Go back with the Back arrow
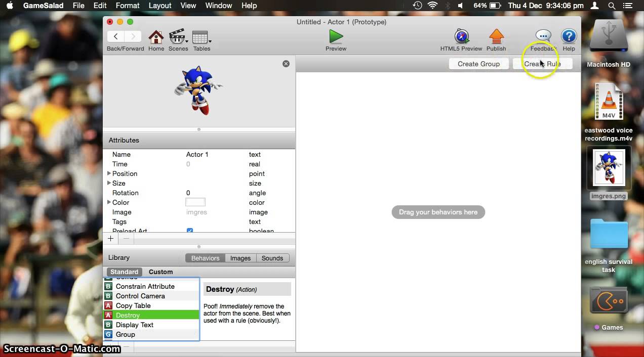 116,36
